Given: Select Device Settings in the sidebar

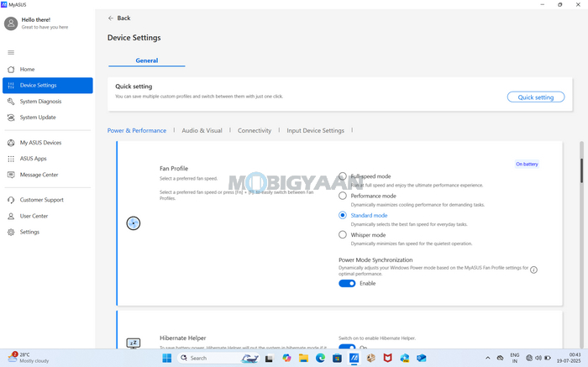Looking at the screenshot, I should click(48, 86).
